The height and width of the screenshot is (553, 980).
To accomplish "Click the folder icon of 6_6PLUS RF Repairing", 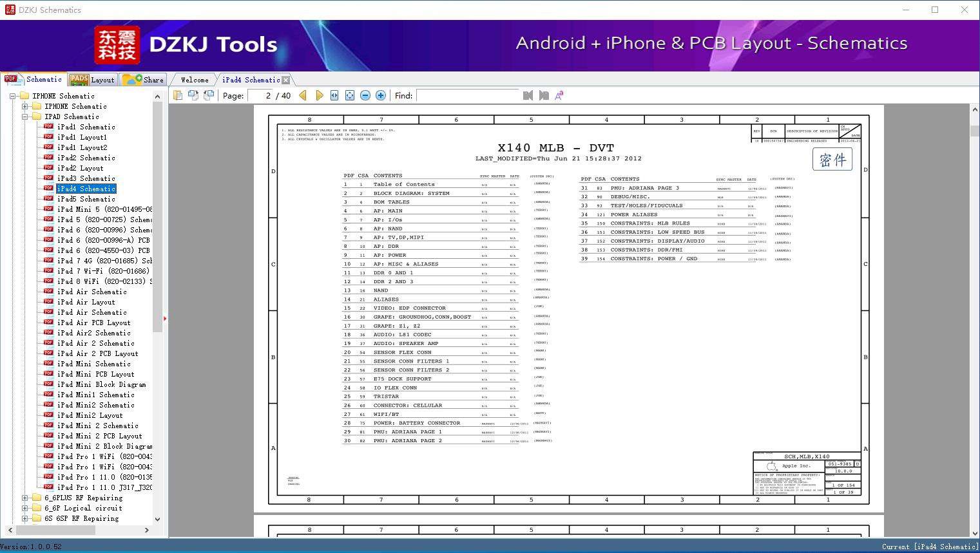I will (37, 498).
